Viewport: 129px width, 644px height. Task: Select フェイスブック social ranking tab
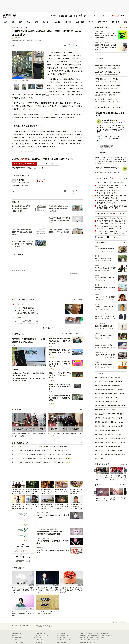(x=103, y=218)
